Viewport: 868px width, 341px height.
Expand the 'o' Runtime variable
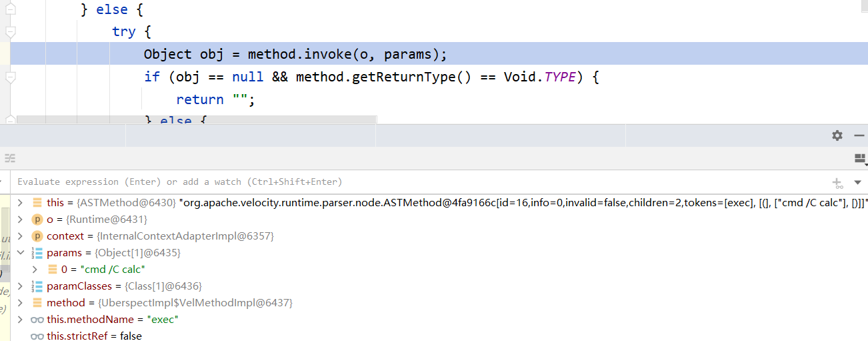[x=20, y=219]
